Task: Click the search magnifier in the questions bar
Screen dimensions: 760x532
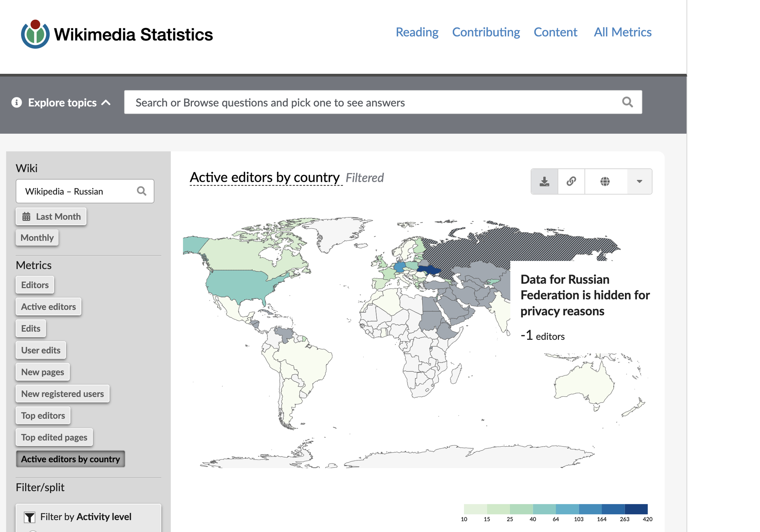Action: (x=627, y=102)
